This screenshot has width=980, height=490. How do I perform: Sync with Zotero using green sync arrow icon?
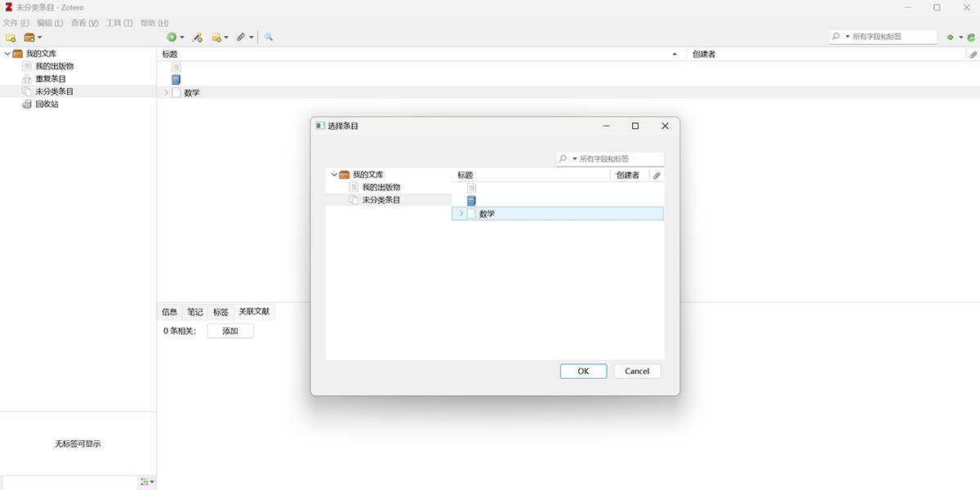coord(972,37)
